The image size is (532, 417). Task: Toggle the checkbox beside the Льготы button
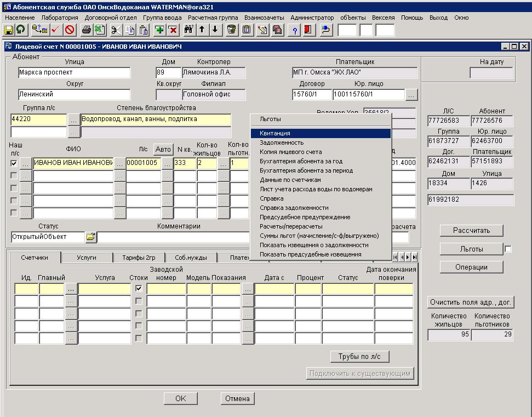pyautogui.click(x=508, y=249)
